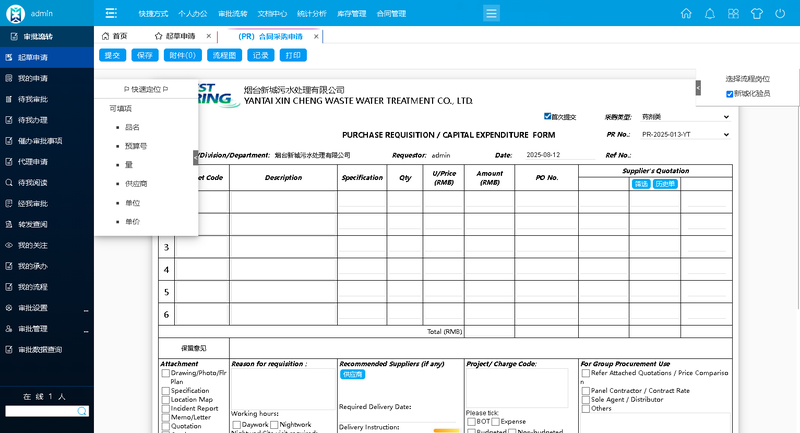
Task: Click the 流程图 flowchart button
Action: click(224, 55)
